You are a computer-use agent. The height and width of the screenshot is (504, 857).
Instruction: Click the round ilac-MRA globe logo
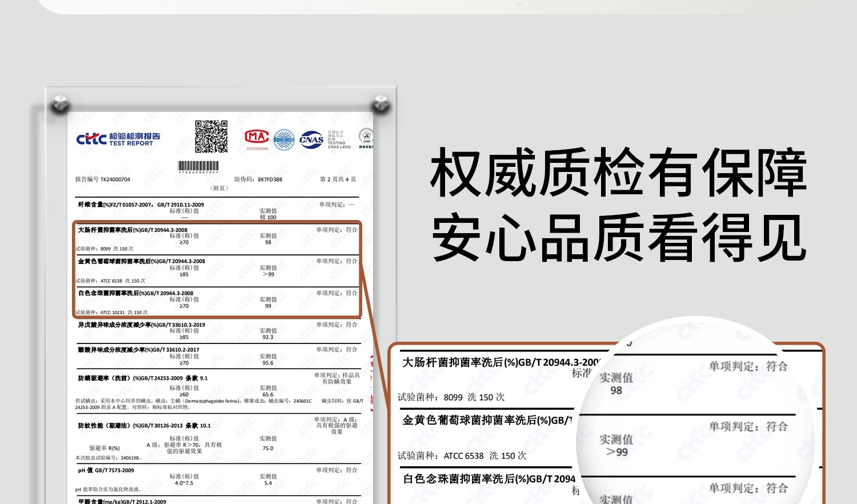(284, 139)
